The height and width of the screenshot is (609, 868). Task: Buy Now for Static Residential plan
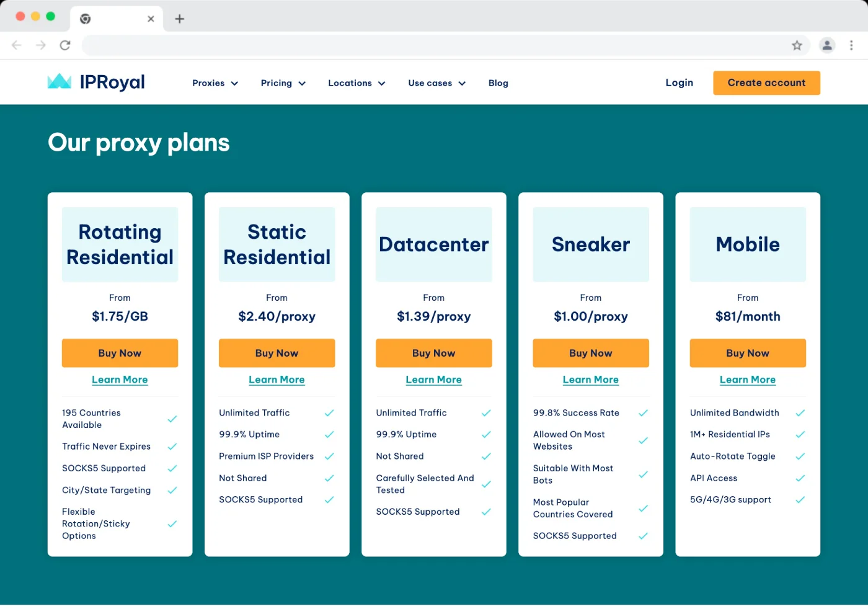pyautogui.click(x=277, y=353)
